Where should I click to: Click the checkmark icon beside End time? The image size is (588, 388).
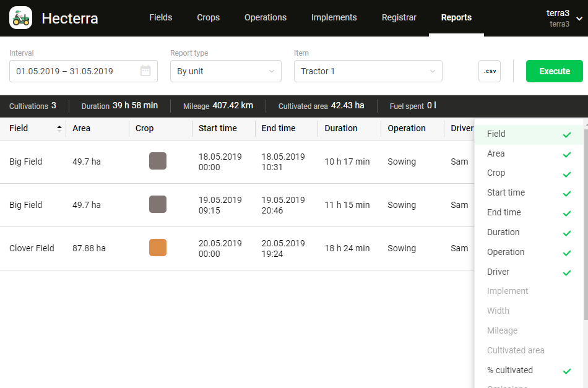[566, 213]
